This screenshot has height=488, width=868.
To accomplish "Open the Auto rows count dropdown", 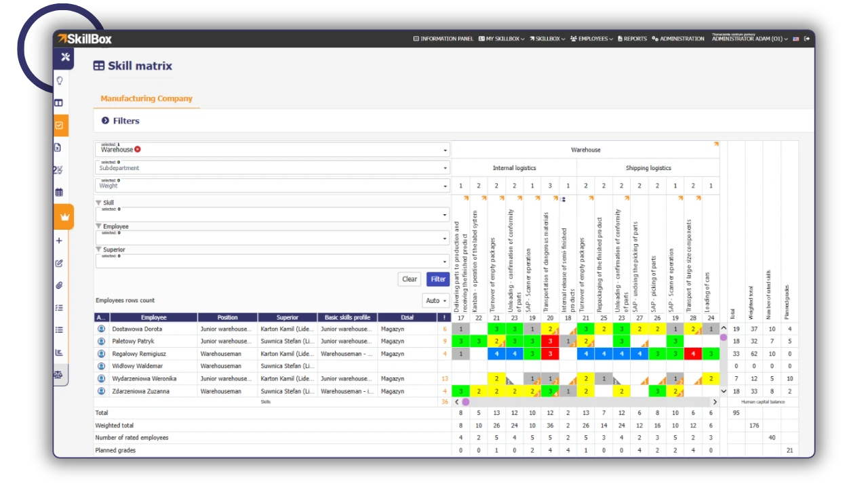I will pyautogui.click(x=435, y=300).
